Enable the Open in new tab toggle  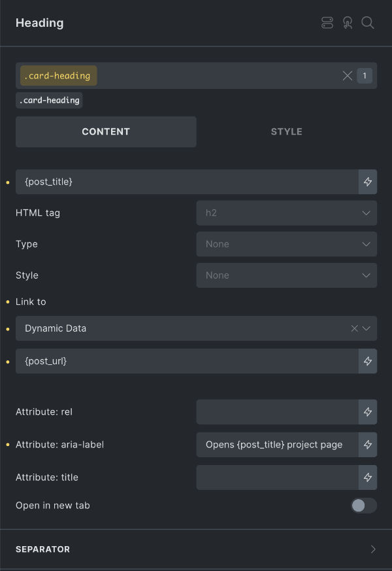pos(363,505)
